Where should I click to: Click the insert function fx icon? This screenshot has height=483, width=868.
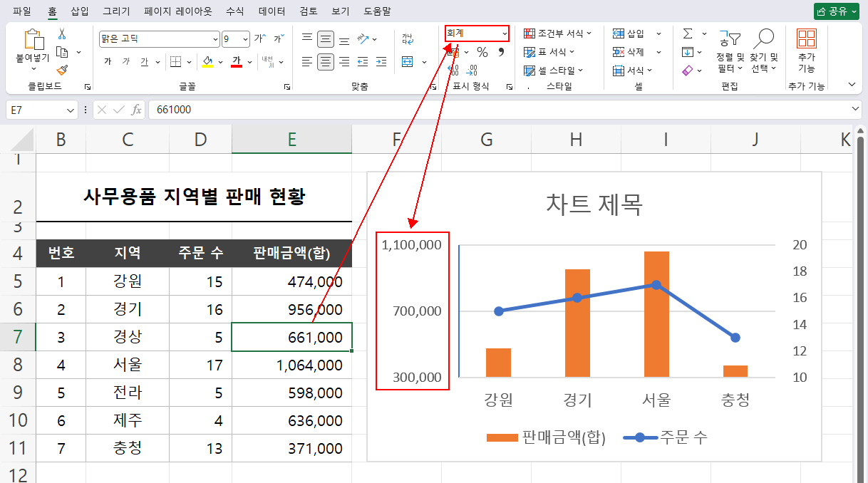pos(136,110)
